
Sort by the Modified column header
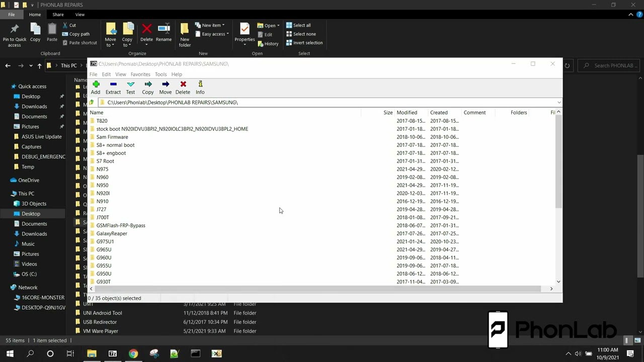pyautogui.click(x=407, y=113)
